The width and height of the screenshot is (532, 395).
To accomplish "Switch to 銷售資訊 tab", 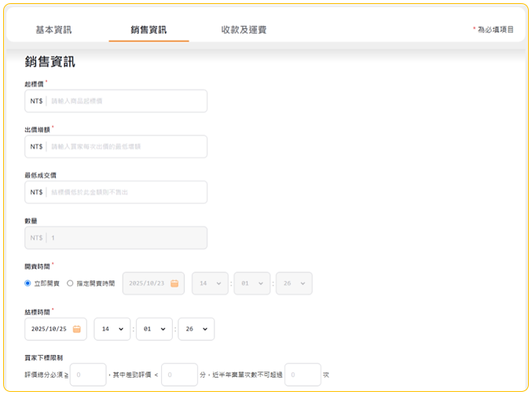I will 149,30.
